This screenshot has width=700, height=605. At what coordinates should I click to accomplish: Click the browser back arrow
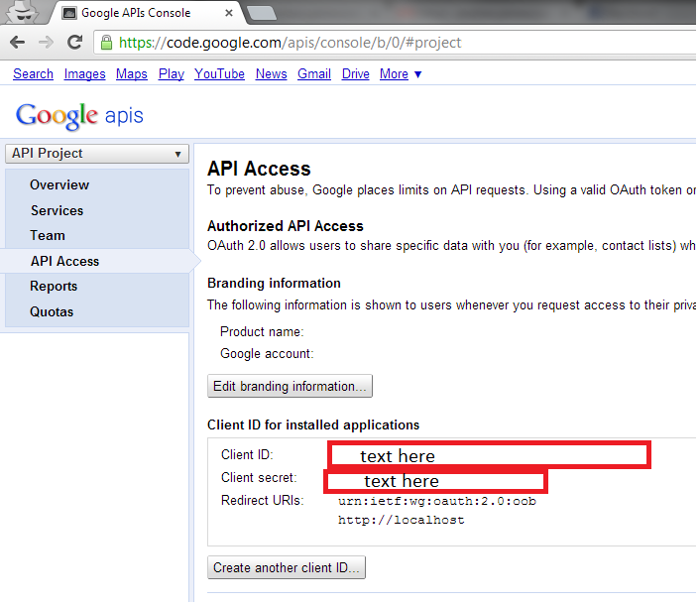[x=18, y=43]
